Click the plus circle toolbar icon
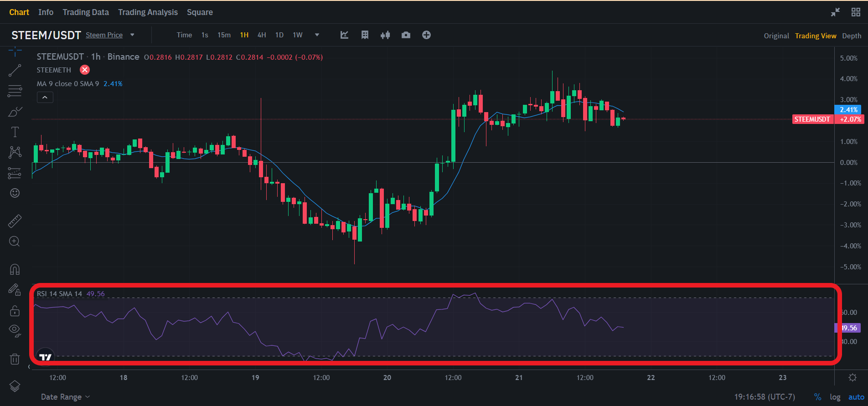 [x=426, y=35]
